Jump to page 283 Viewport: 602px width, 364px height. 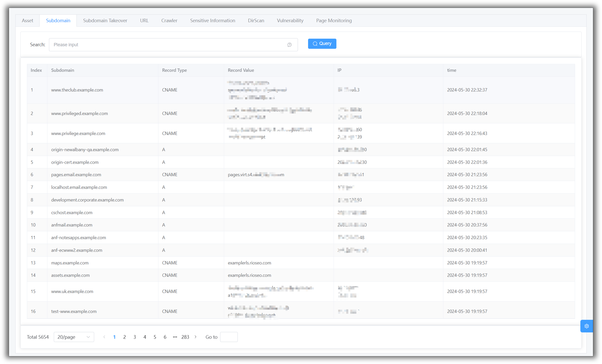point(185,337)
